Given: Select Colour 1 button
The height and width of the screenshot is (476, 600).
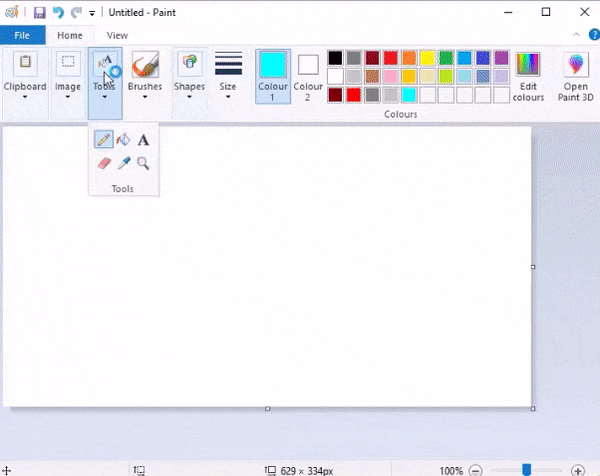Looking at the screenshot, I should (273, 77).
